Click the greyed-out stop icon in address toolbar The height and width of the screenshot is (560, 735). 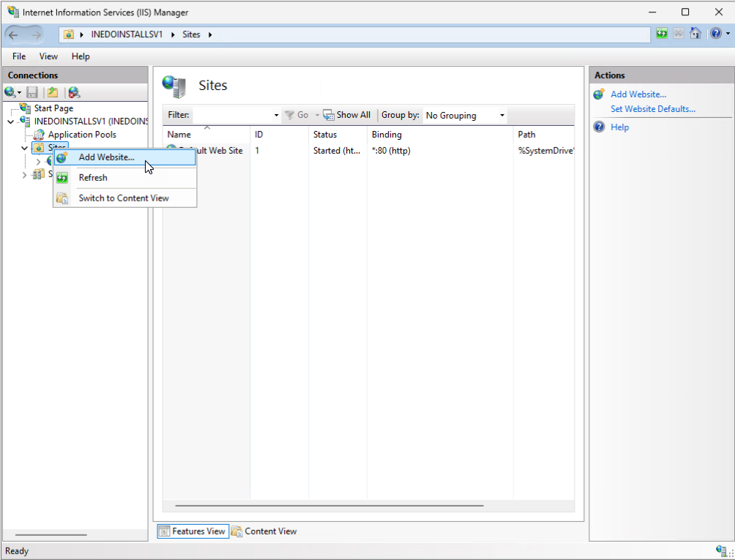679,34
